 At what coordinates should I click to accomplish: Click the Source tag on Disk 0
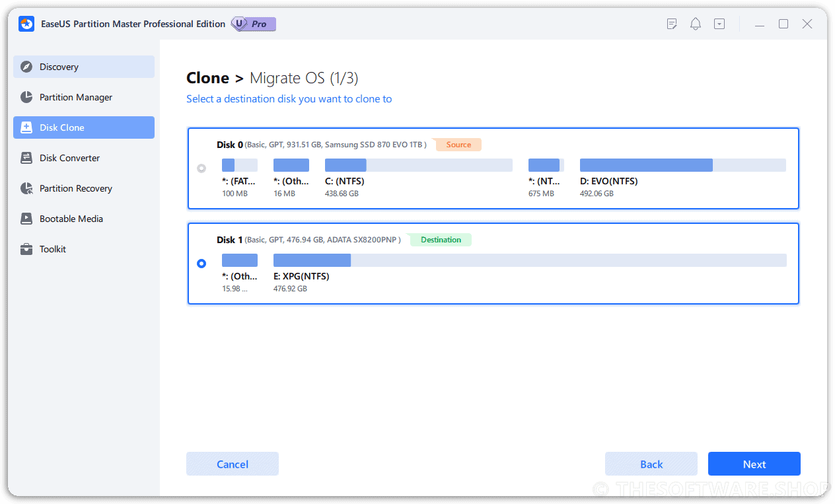(458, 145)
